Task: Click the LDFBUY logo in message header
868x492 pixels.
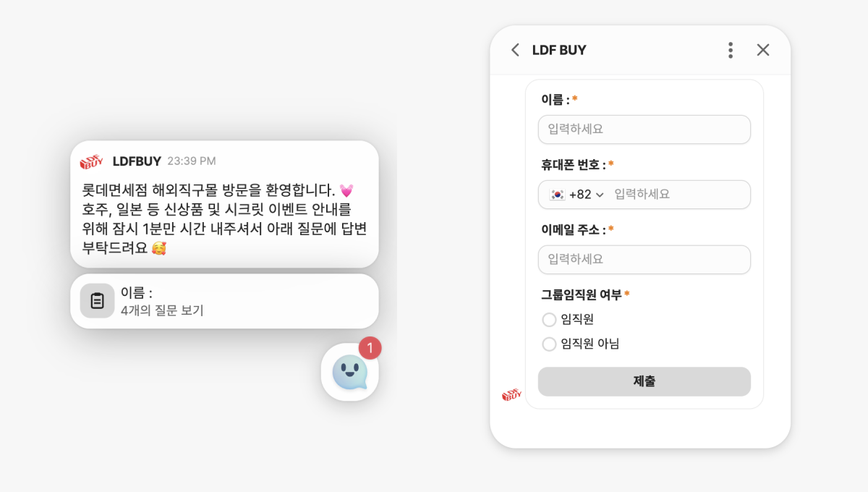Action: (x=91, y=161)
